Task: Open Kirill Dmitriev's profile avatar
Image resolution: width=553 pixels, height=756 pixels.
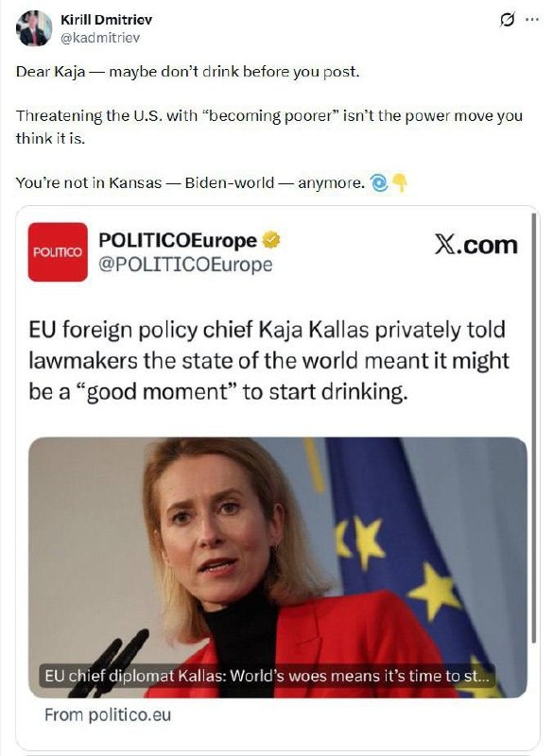Action: tap(34, 28)
